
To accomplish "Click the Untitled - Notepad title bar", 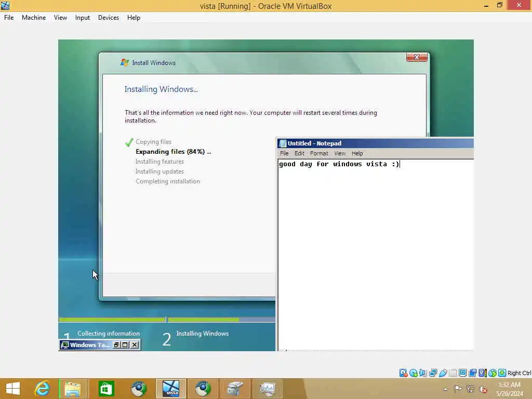I will point(375,143).
